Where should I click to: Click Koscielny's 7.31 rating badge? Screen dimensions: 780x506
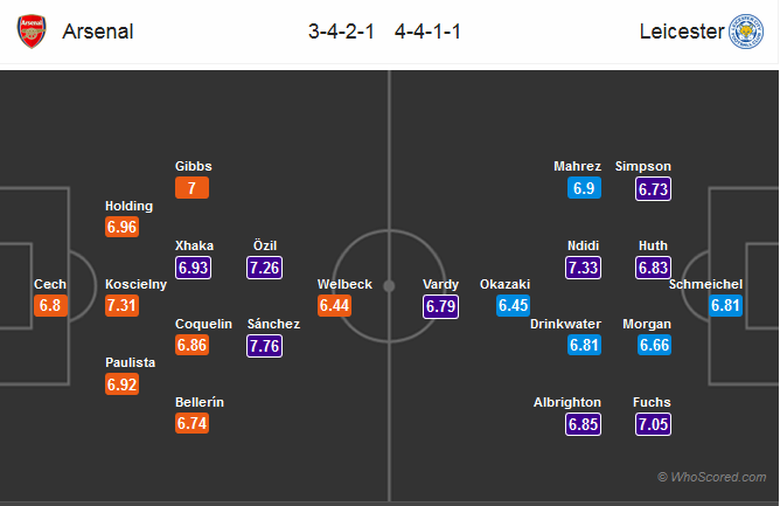(122, 306)
